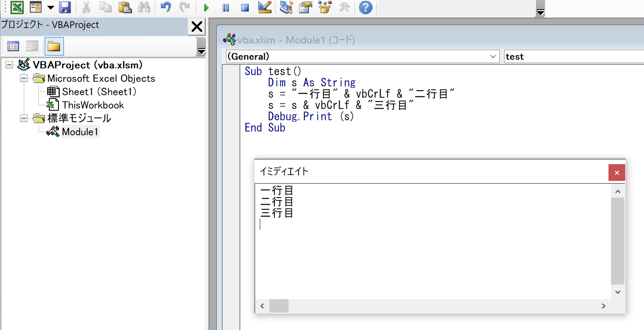The image size is (644, 330).
Task: Click the Paste clipboard icon
Action: [x=125, y=7]
